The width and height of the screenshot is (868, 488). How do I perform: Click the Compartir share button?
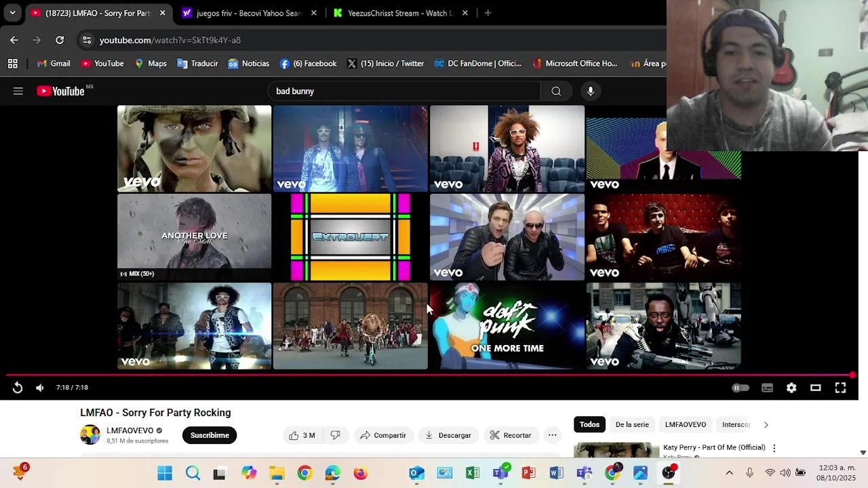click(x=383, y=435)
